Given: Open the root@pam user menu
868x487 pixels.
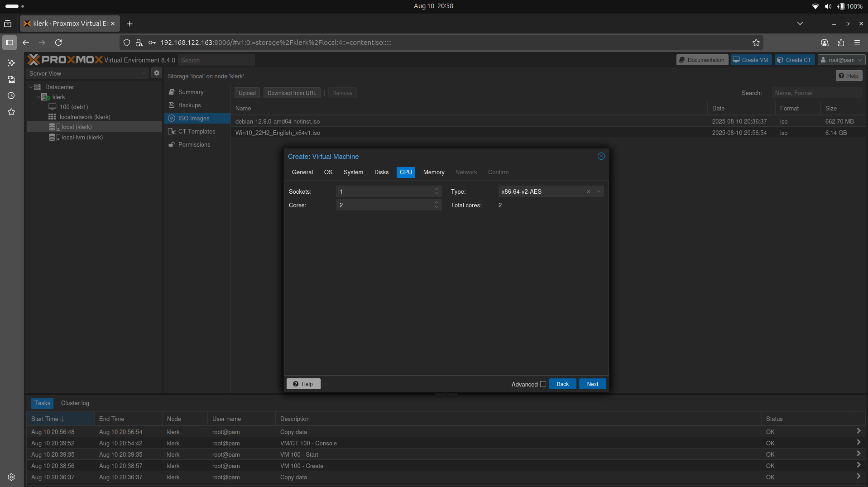Looking at the screenshot, I should 841,59.
